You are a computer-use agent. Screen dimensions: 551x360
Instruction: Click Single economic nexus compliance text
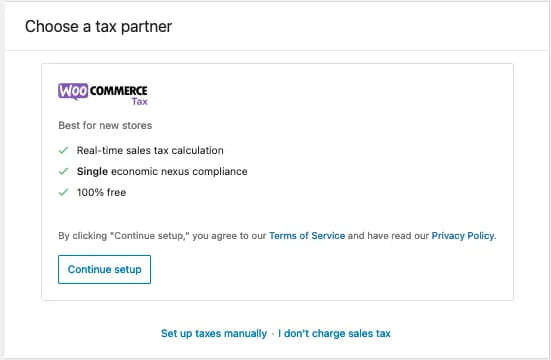pyautogui.click(x=162, y=172)
